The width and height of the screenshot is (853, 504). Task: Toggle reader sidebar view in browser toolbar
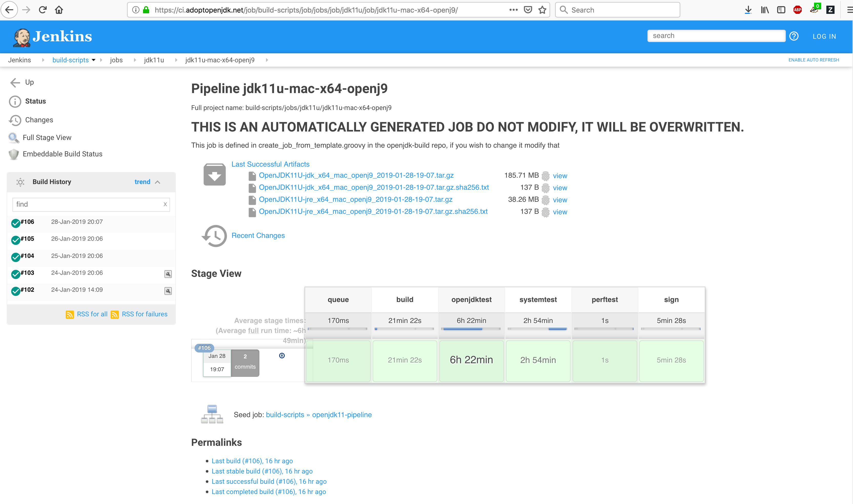tap(781, 9)
